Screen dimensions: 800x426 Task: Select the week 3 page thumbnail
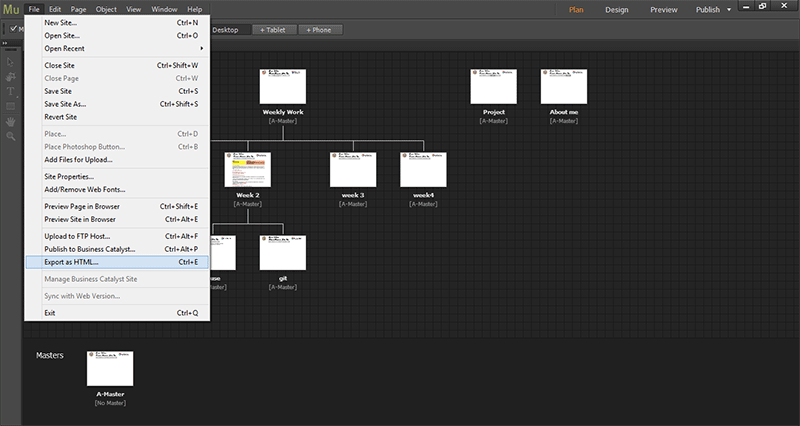coord(353,169)
